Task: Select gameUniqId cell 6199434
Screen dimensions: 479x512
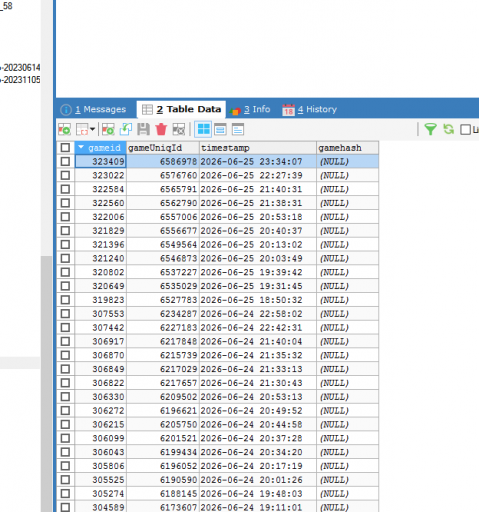Action: [163, 452]
